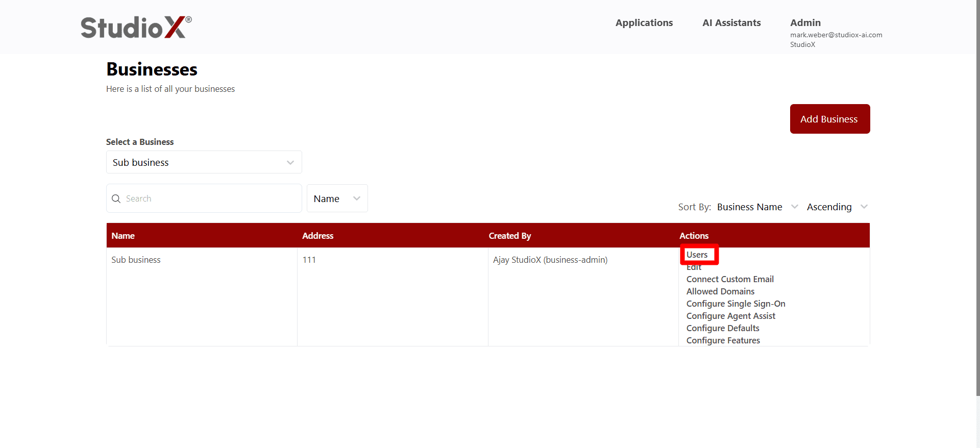Click the page vertical scrollbar
The height and width of the screenshot is (448, 980).
(977, 204)
